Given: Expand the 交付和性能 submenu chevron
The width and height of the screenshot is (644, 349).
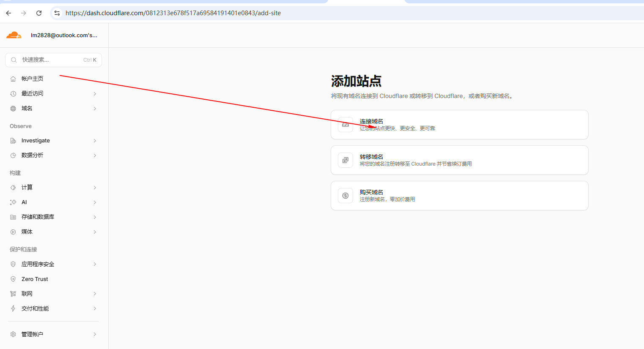Looking at the screenshot, I should coord(95,309).
